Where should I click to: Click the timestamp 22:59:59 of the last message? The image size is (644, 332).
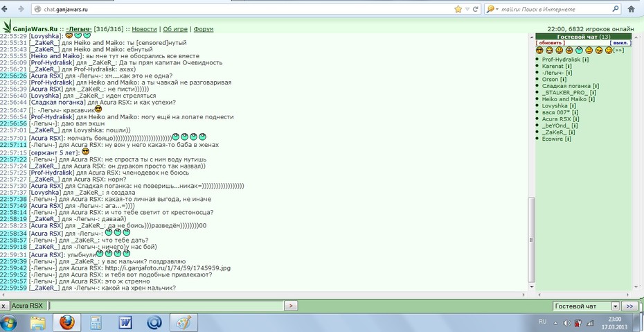pos(14,288)
